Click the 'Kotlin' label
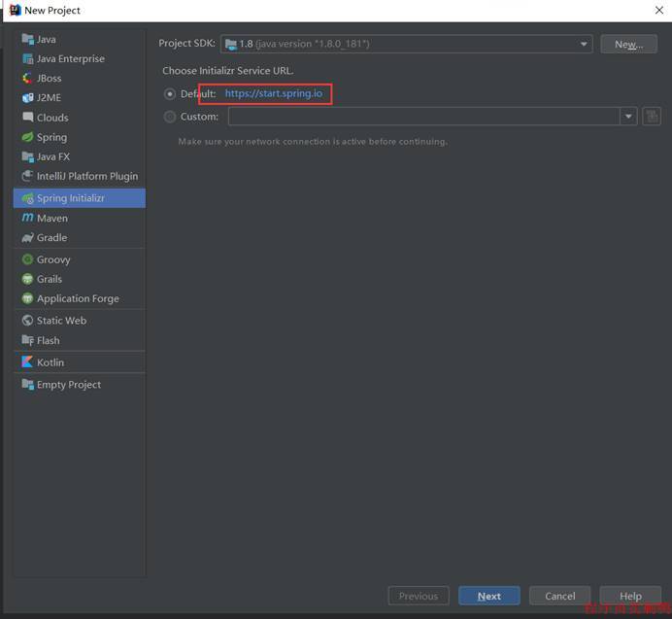Viewport: 672px width, 619px height. [x=50, y=362]
